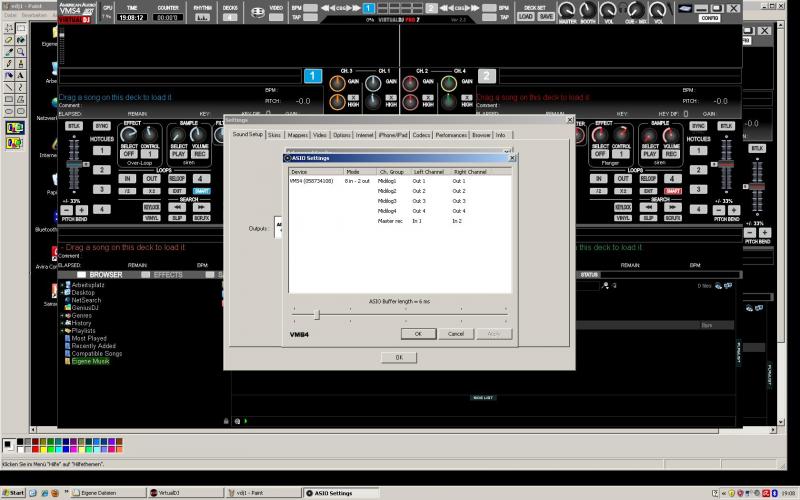
Task: Select the Rounded Rectangle tool
Action: 20,111
